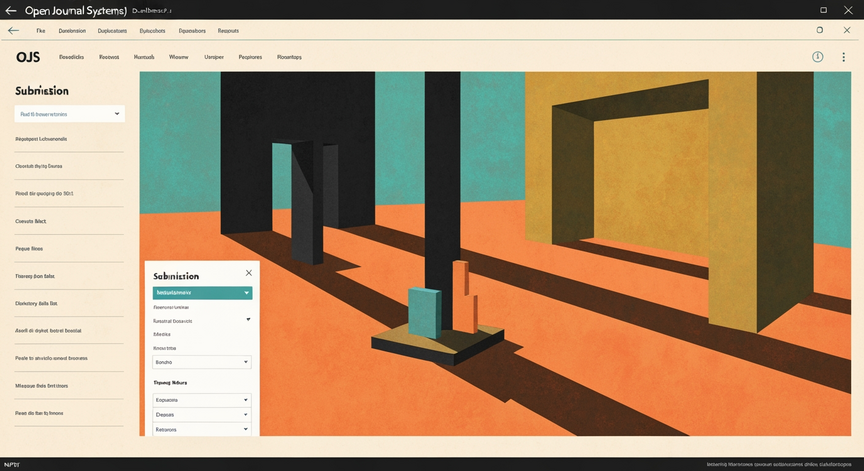Open the vertical three-dot options menu
The width and height of the screenshot is (864, 471).
point(843,57)
